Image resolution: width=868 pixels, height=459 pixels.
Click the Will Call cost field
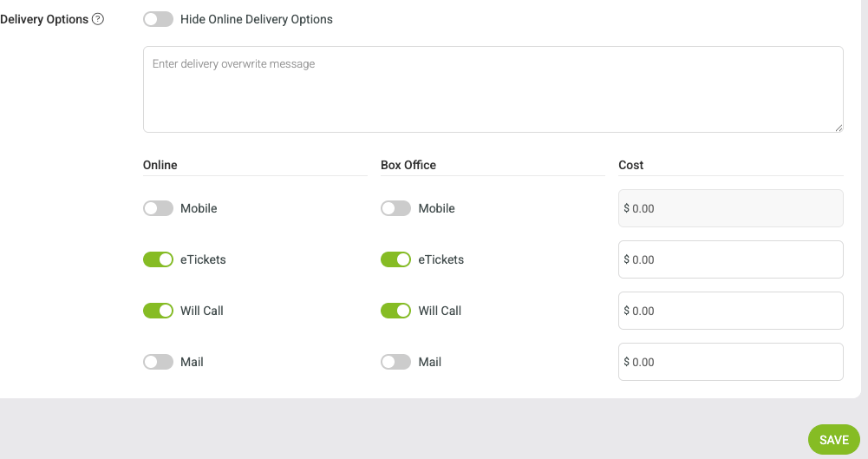pyautogui.click(x=731, y=311)
